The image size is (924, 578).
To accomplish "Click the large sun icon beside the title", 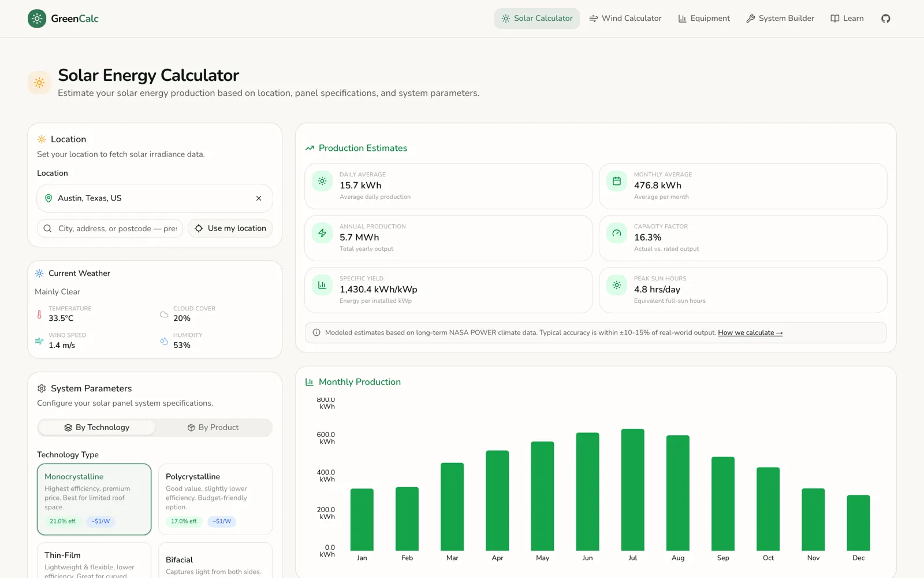I will [x=39, y=83].
